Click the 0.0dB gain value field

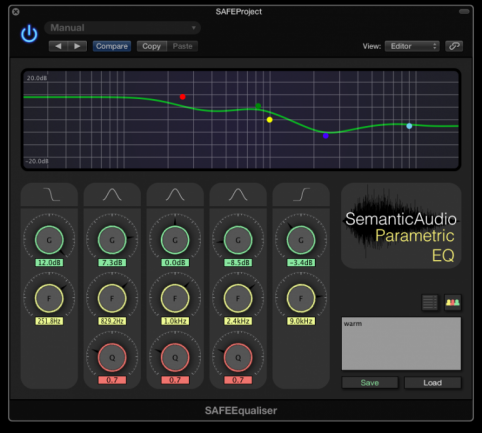click(x=175, y=263)
